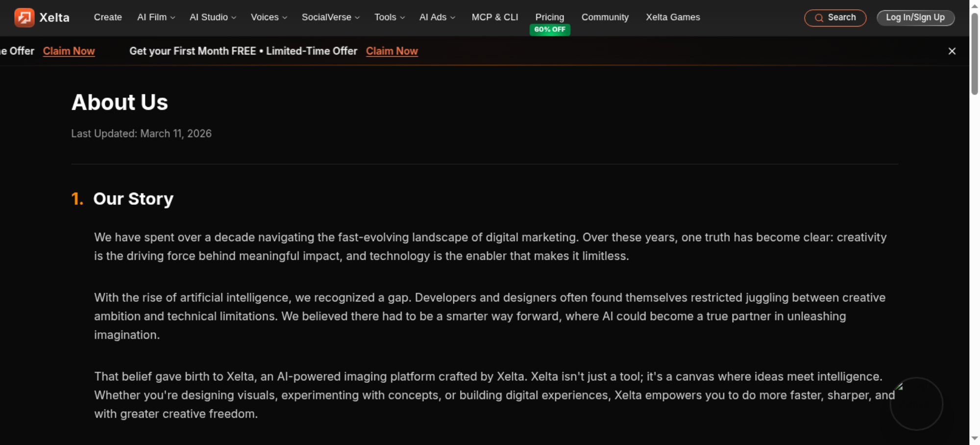Click Claim Now after Limited-Time Offer
The height and width of the screenshot is (445, 980).
[x=392, y=51]
